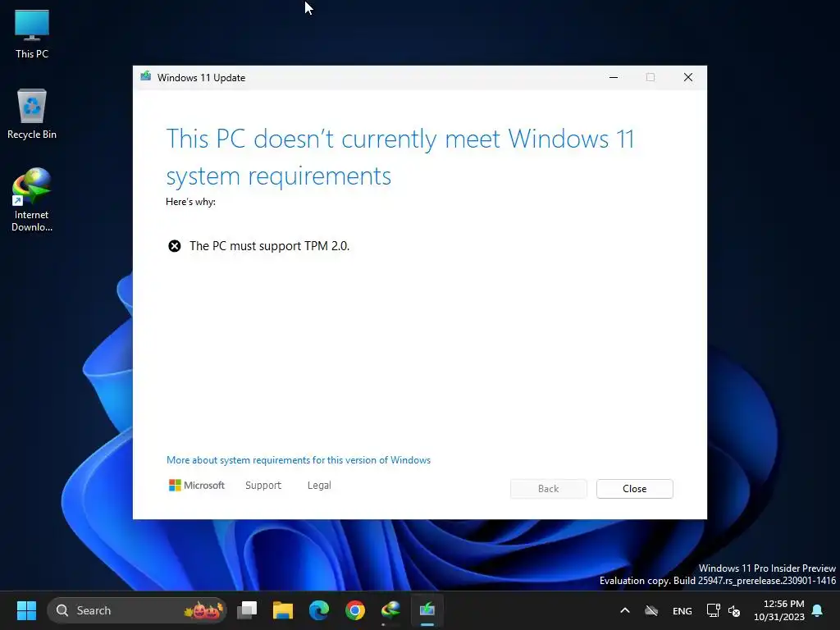Screen dimensions: 840x630
Task: Click 'The PC must support TPM 2.0.' text
Action: pos(269,246)
